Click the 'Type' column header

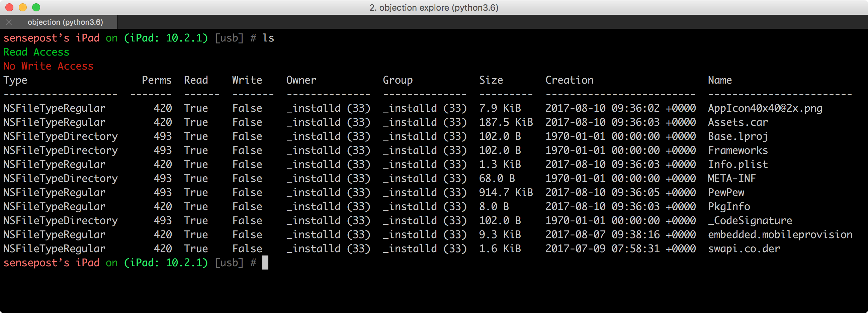(x=15, y=80)
